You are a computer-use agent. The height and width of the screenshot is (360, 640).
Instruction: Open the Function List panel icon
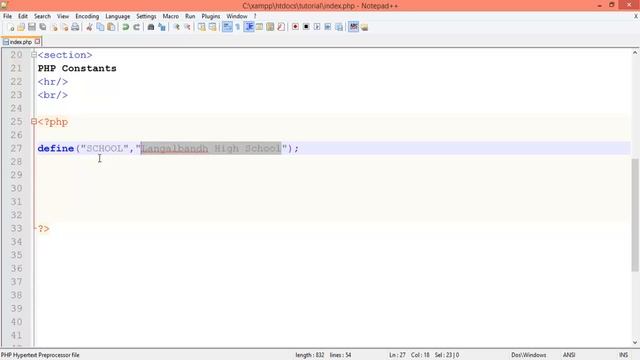(281, 27)
